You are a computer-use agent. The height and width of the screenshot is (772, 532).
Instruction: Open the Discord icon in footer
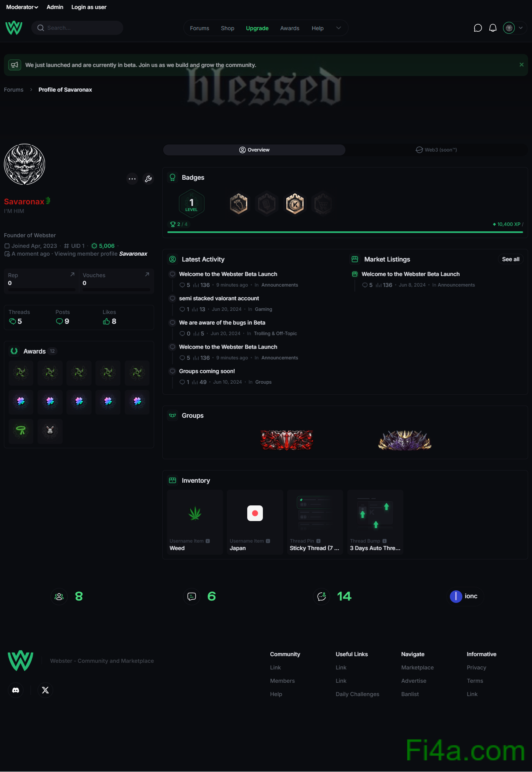(16, 690)
